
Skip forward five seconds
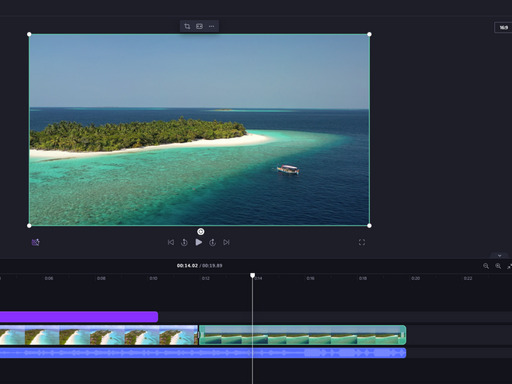coord(212,242)
